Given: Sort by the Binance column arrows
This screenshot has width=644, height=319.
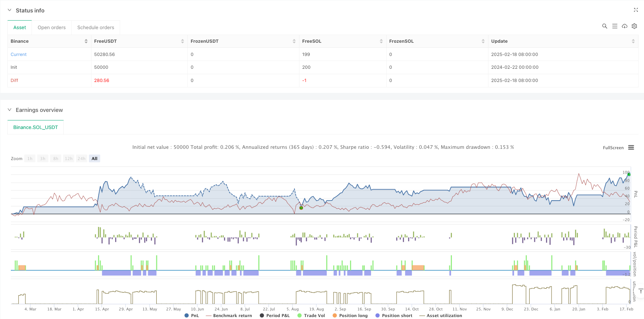Looking at the screenshot, I should coord(86,41).
